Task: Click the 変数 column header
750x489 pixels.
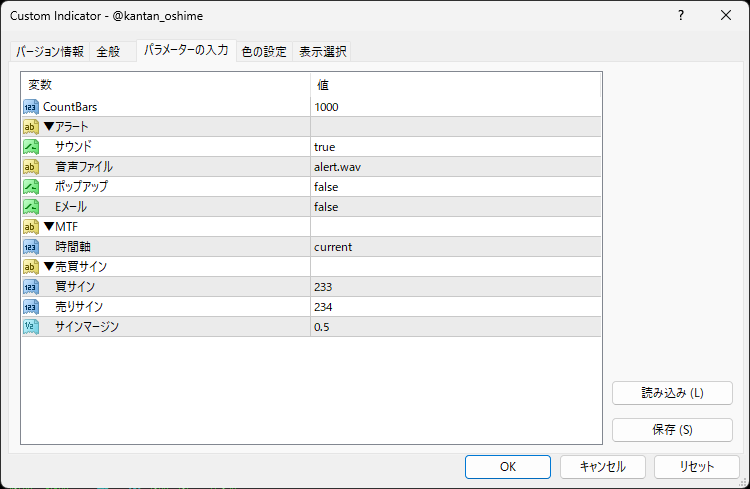Action: 166,85
